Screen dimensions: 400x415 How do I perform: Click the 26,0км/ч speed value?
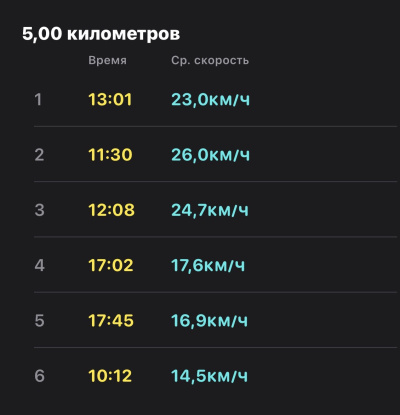[x=210, y=155]
